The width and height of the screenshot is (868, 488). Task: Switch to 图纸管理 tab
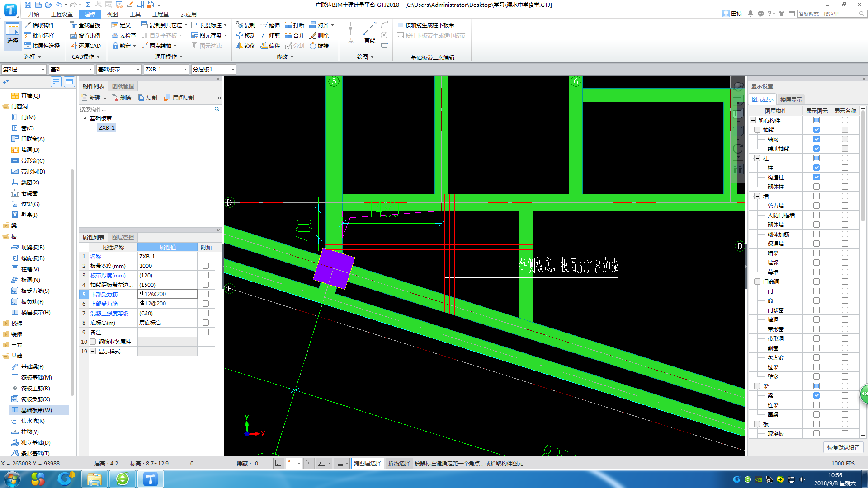coord(123,86)
